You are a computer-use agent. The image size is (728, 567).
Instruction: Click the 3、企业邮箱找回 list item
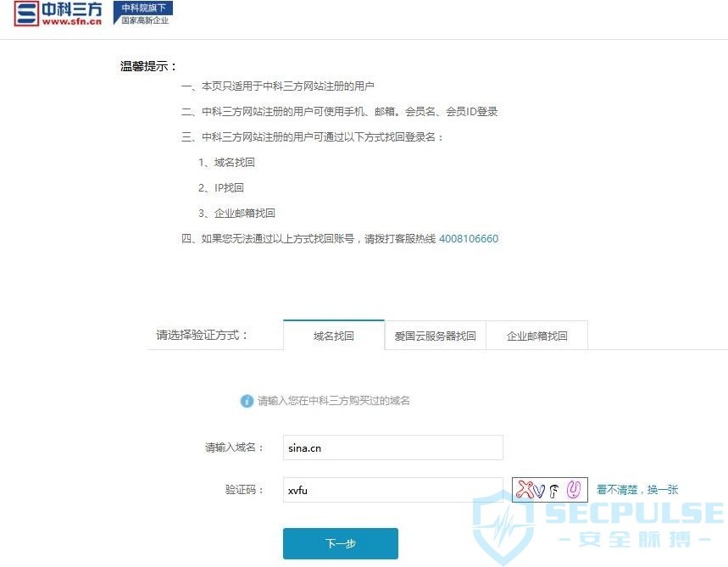coord(236,213)
